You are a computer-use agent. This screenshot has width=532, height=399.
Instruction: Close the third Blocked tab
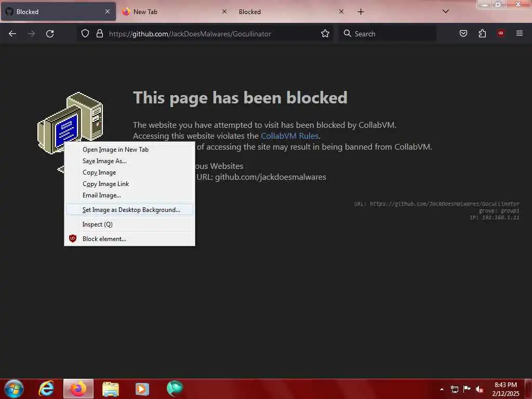click(341, 12)
